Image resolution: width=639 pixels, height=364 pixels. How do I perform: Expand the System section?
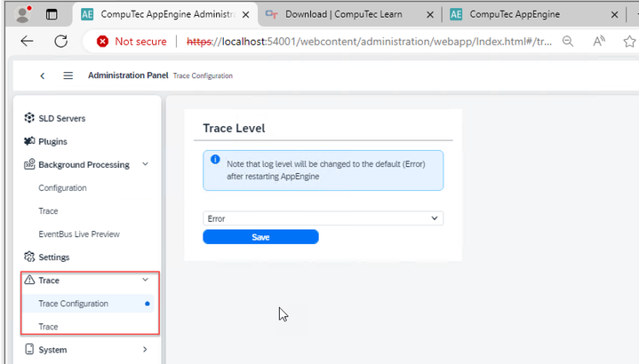[x=146, y=350]
